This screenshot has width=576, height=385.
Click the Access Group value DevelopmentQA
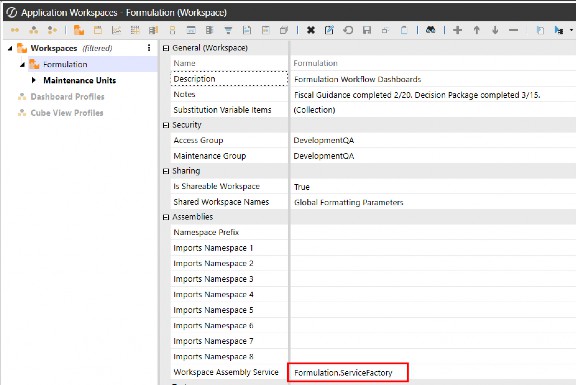point(433,140)
